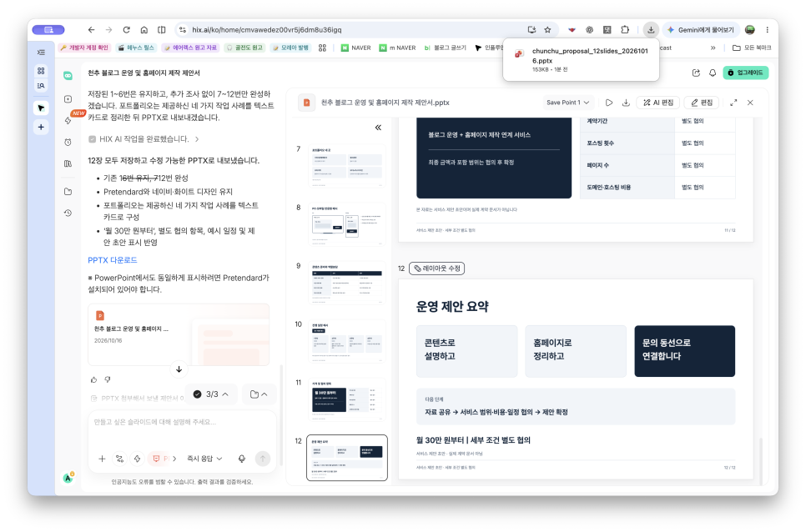Open the library books icon in sidebar

point(68,163)
